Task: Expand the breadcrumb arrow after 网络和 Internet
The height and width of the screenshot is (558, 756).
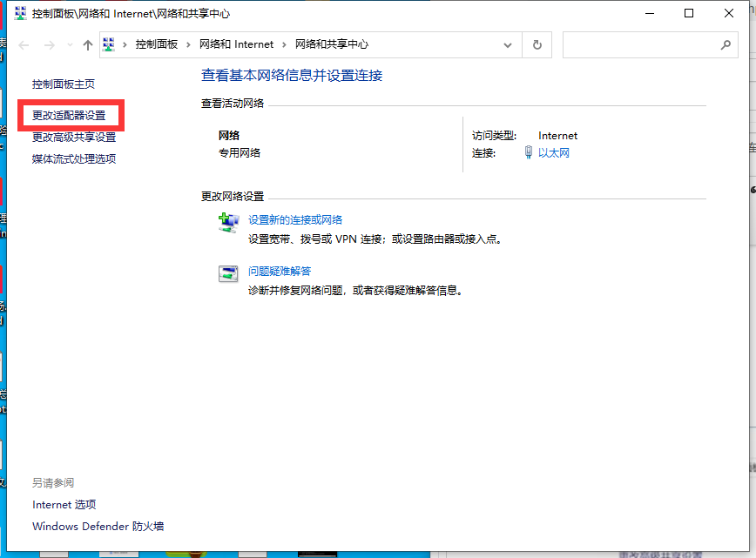Action: click(286, 44)
